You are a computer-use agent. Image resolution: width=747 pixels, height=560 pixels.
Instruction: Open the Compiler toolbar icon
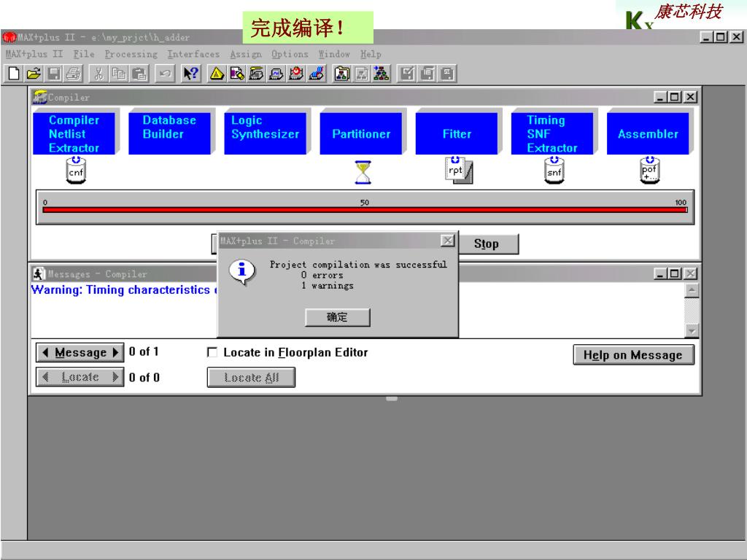256,74
